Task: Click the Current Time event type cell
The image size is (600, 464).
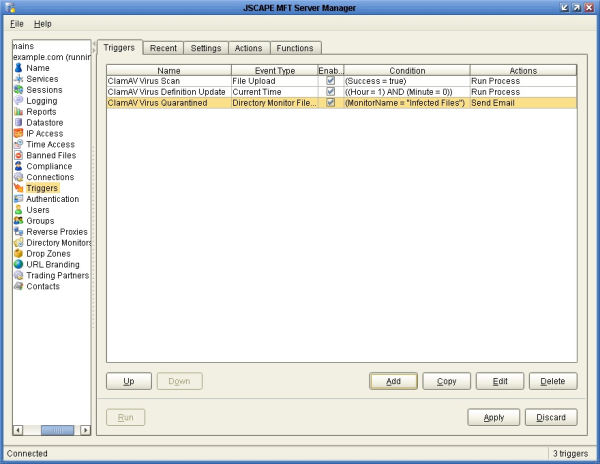Action: click(x=275, y=92)
